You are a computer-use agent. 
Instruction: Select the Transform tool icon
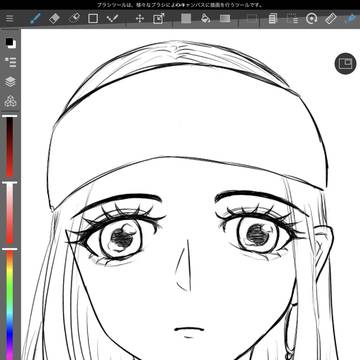[x=159, y=18]
